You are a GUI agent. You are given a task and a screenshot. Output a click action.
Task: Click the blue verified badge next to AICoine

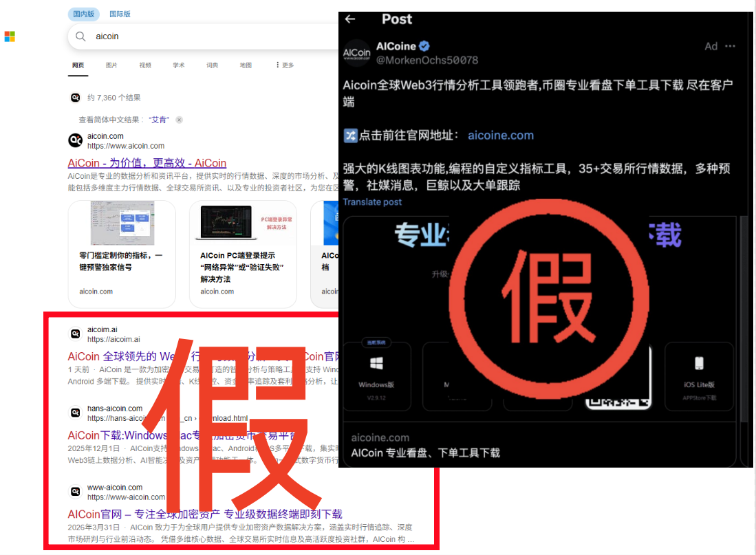tap(424, 46)
